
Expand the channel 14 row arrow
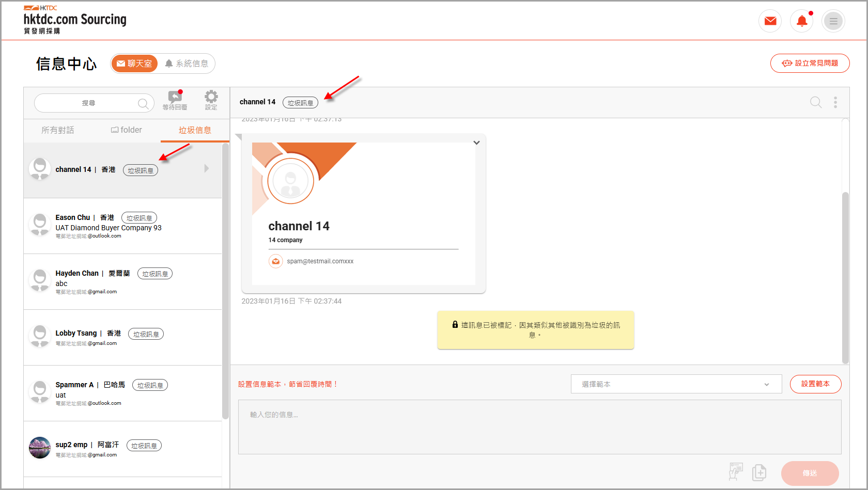207,168
